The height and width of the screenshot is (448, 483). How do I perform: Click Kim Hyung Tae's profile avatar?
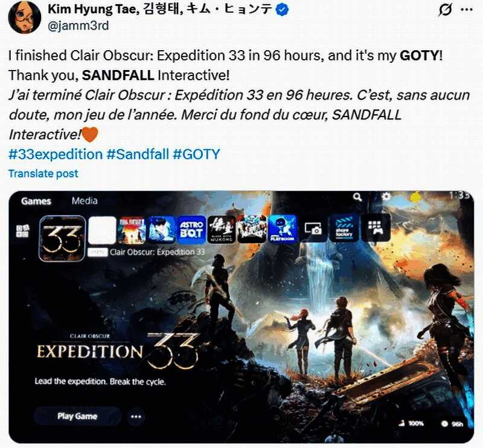click(24, 17)
